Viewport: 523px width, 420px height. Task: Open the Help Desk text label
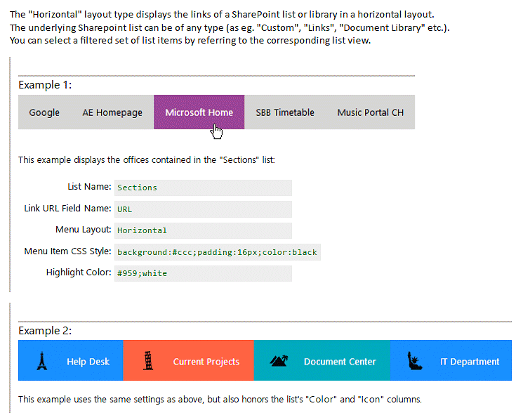pos(88,362)
